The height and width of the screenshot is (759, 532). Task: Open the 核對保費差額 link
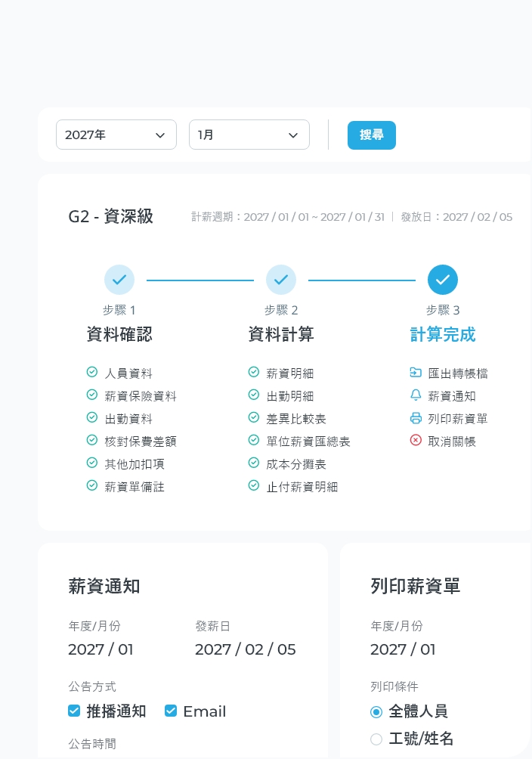coord(141,441)
